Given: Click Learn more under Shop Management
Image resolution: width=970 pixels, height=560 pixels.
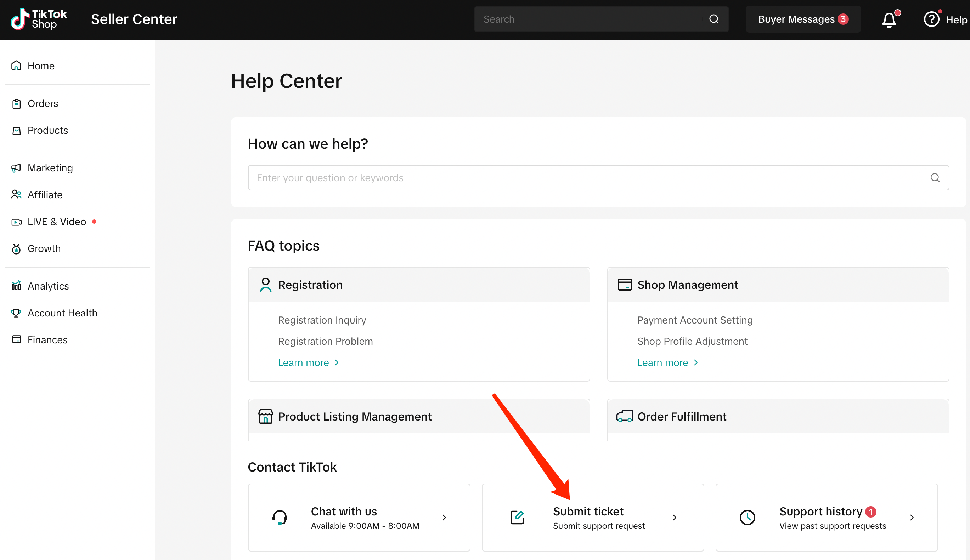Looking at the screenshot, I should [x=667, y=363].
